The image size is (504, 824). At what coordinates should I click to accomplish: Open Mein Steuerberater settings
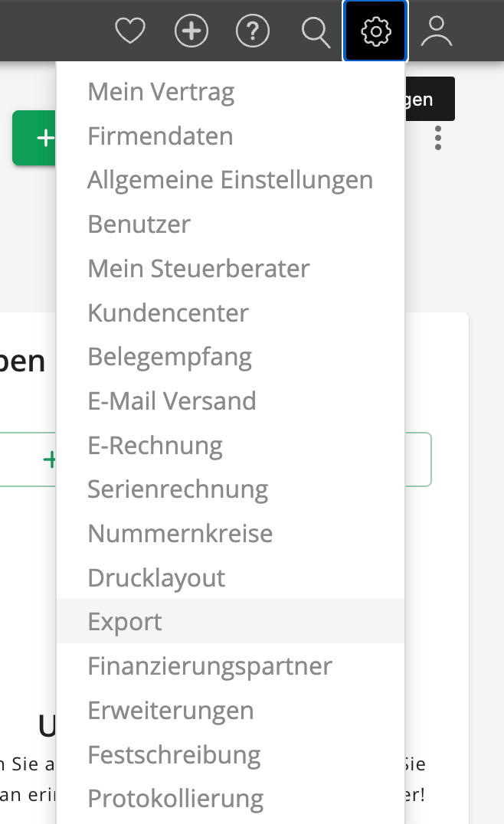click(x=198, y=268)
